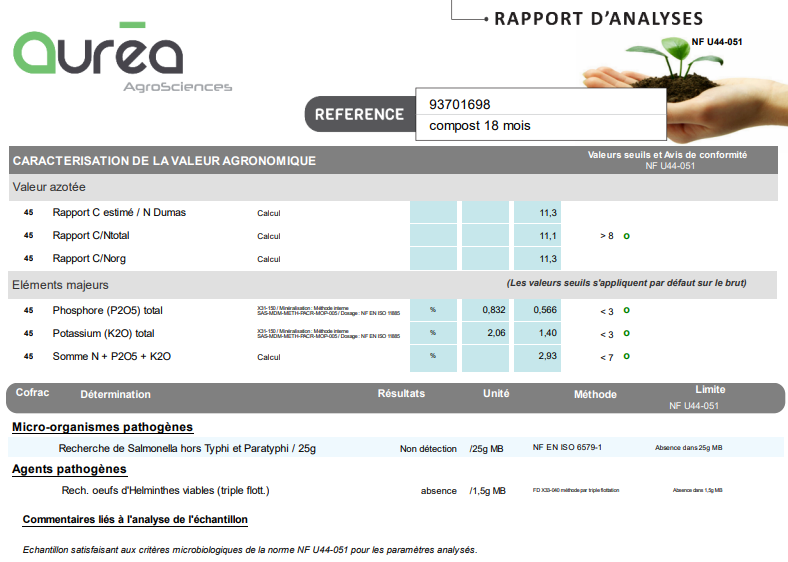
Task: Click the Méthode column header
Action: click(x=595, y=395)
